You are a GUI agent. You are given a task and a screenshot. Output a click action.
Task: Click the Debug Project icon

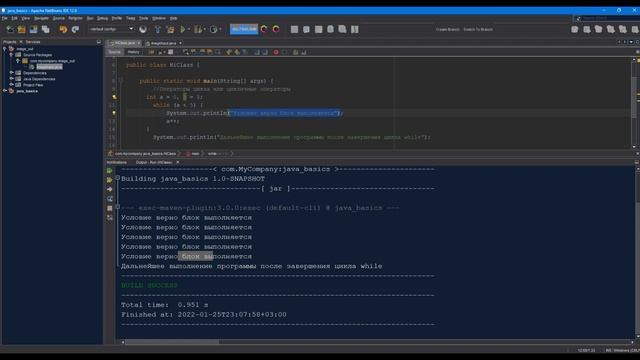(198, 29)
